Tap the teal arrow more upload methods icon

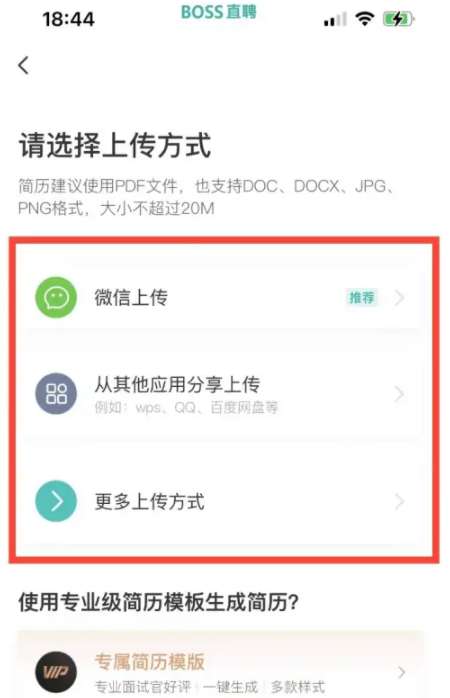pos(56,501)
